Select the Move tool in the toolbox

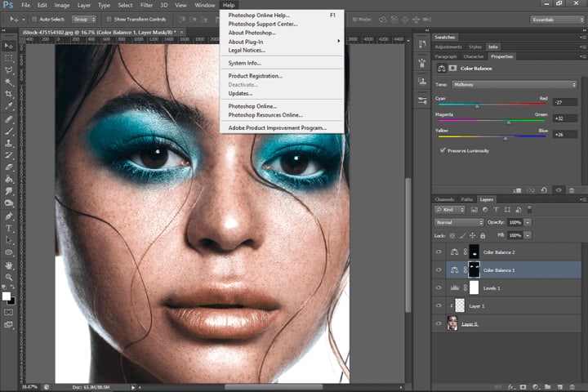pos(9,46)
